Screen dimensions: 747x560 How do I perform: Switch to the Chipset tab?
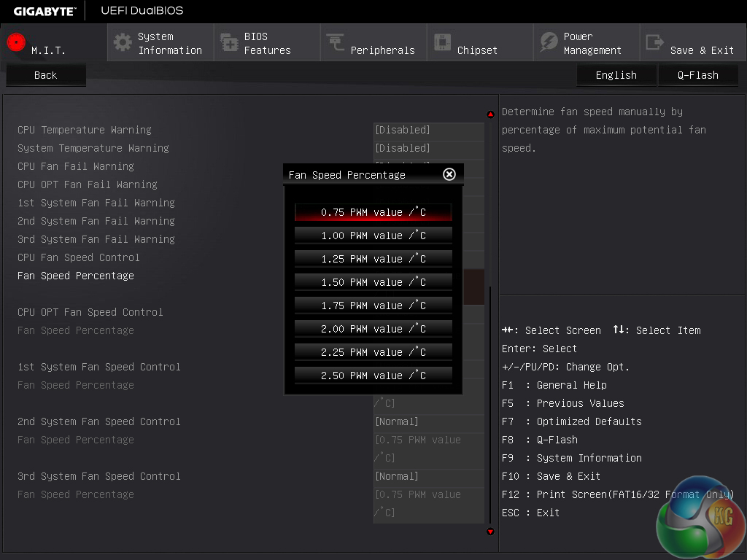pos(477,50)
